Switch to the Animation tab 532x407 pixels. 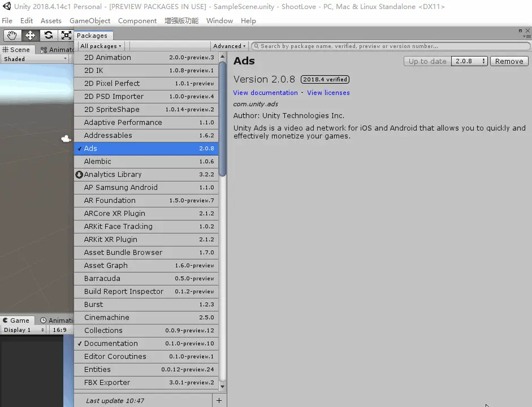(x=55, y=320)
